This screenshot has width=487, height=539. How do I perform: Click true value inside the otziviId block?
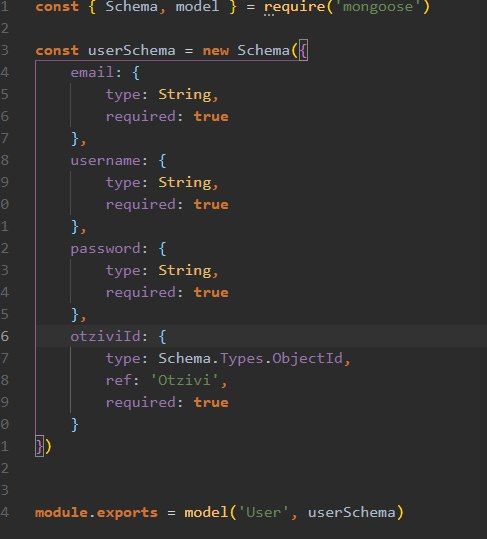pos(211,403)
